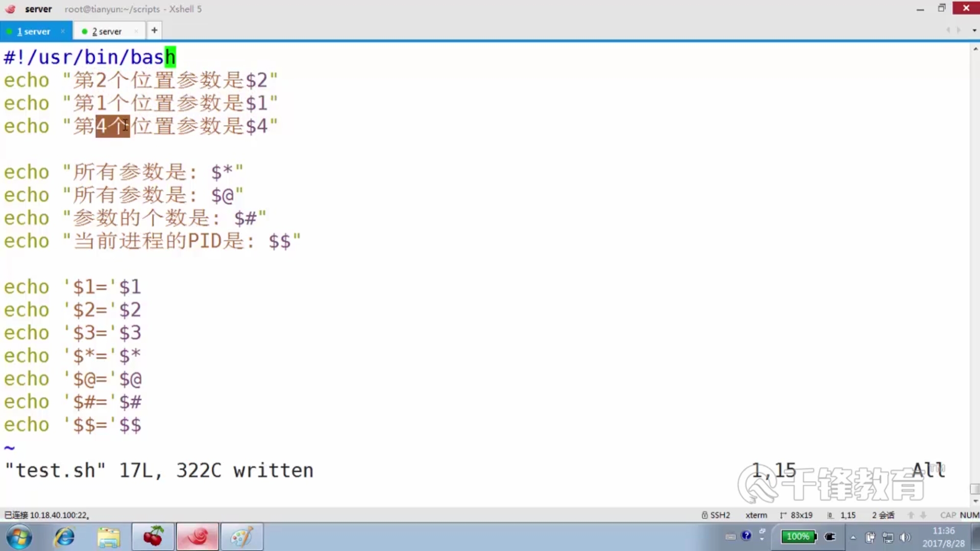Screen dimensions: 980x551
Task: Close the '1 server' tab
Action: pos(63,31)
